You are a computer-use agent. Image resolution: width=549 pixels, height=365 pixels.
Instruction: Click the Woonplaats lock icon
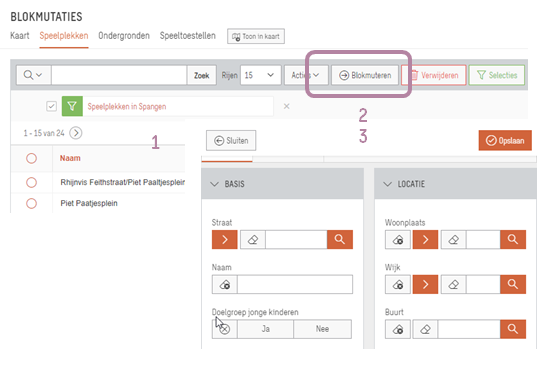[398, 240]
